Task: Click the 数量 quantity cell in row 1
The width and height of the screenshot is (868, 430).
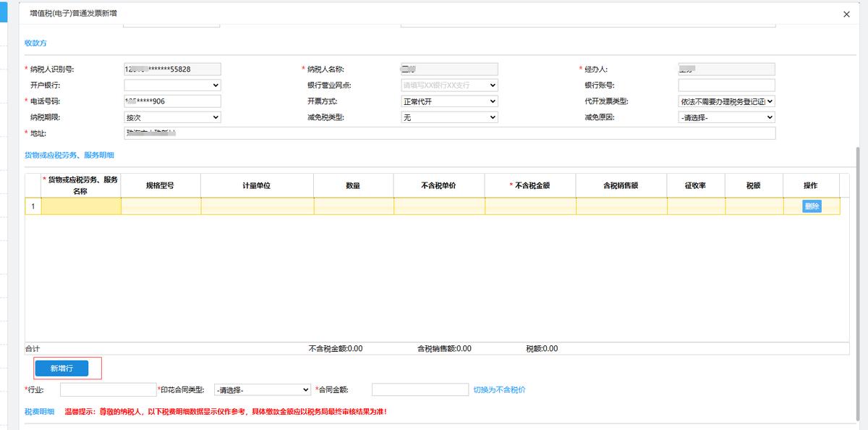Action: click(353, 206)
